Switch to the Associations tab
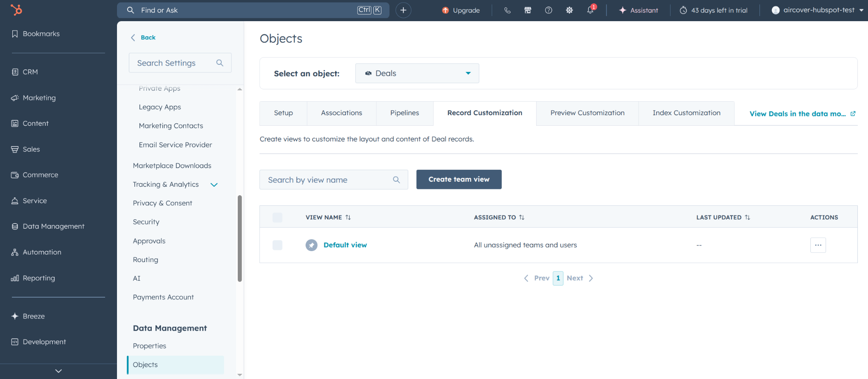 (342, 113)
